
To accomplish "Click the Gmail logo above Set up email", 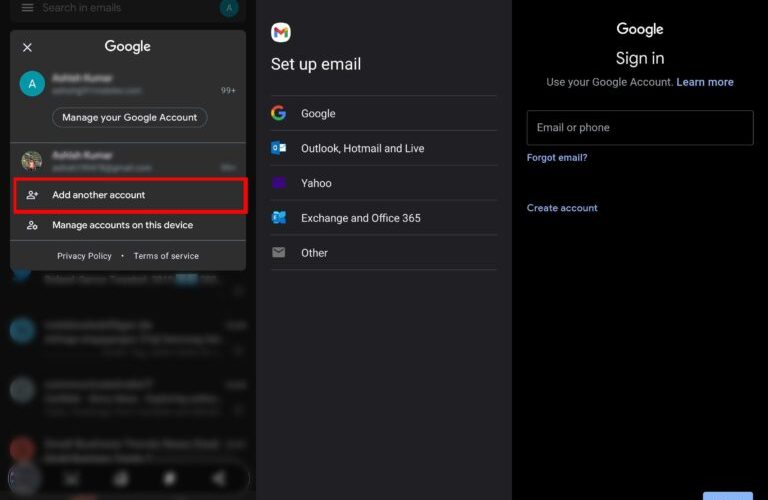I will coord(281,33).
